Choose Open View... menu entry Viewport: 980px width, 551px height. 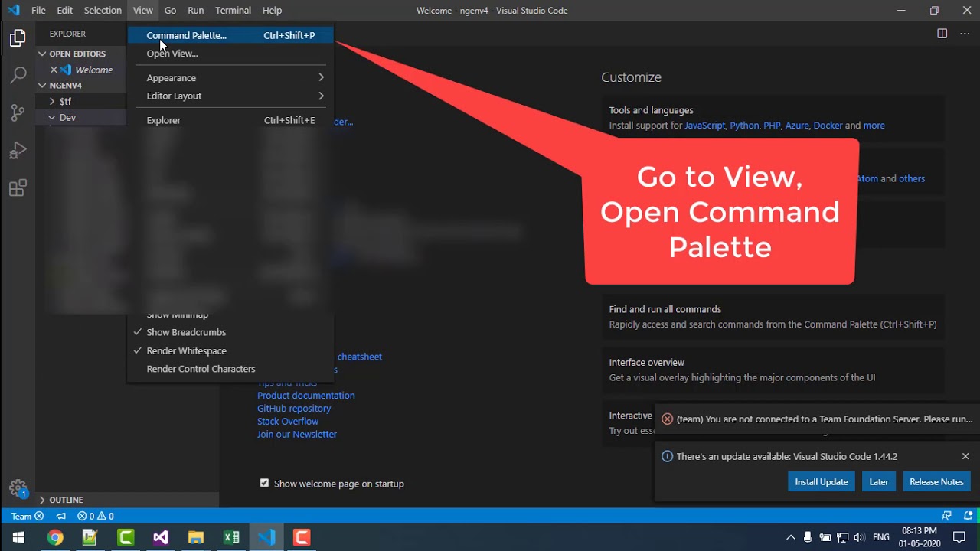[231, 54]
